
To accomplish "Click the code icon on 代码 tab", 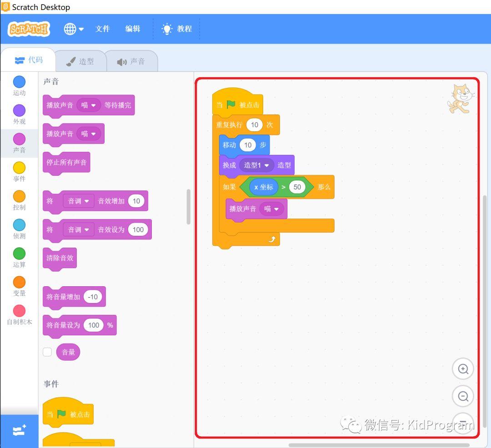I will 20,60.
